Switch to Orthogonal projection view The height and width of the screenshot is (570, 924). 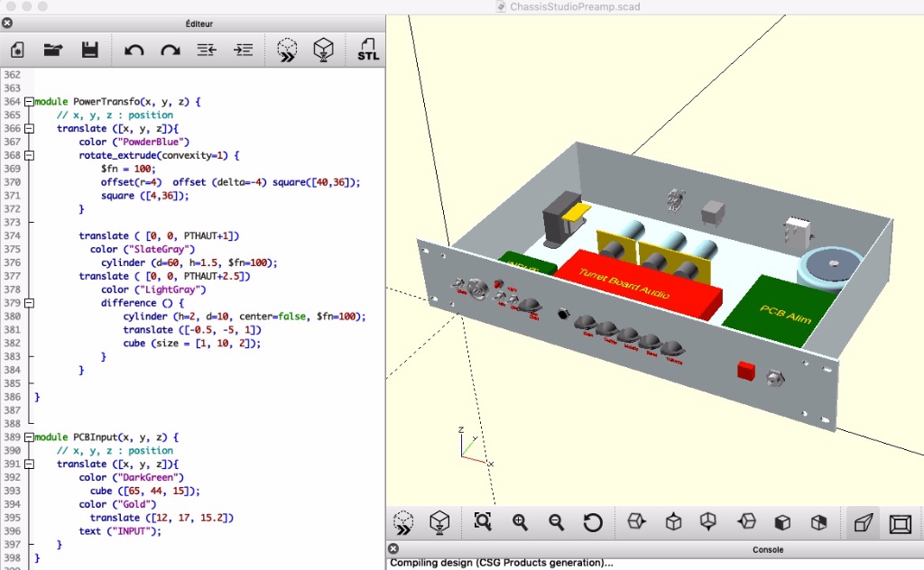[x=900, y=522]
